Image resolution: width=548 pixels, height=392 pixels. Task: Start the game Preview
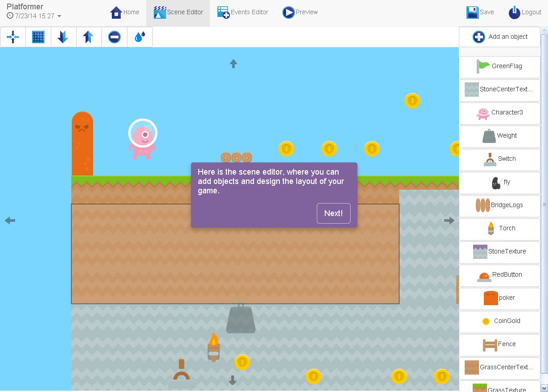(300, 12)
